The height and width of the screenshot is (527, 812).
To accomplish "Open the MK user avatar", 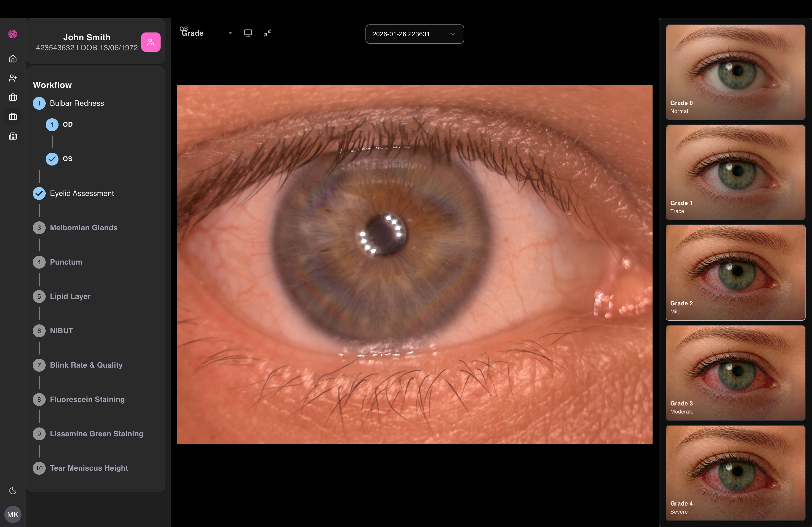I will pos(13,514).
